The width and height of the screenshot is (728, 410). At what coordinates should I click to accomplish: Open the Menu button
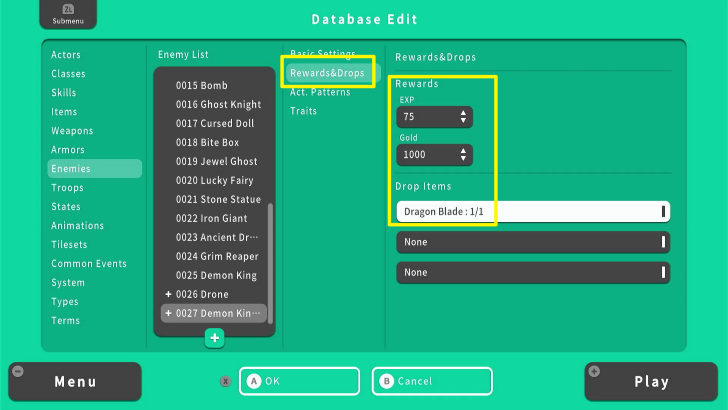point(75,382)
